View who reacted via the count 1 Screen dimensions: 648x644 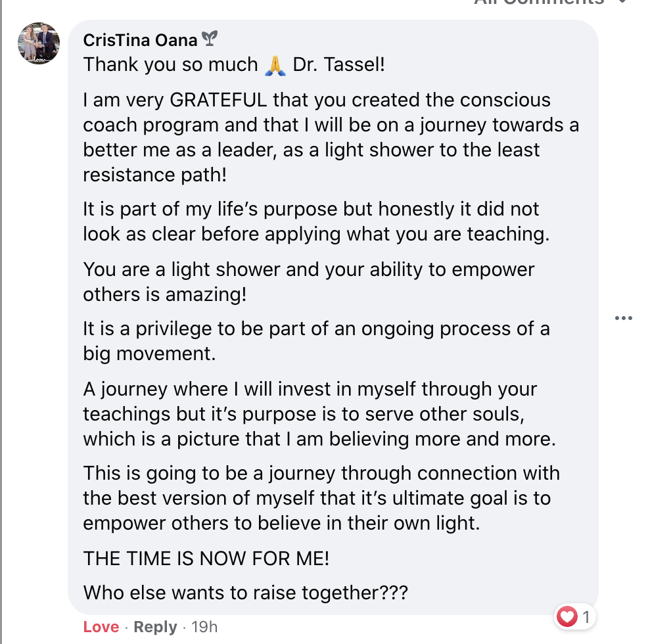(586, 616)
